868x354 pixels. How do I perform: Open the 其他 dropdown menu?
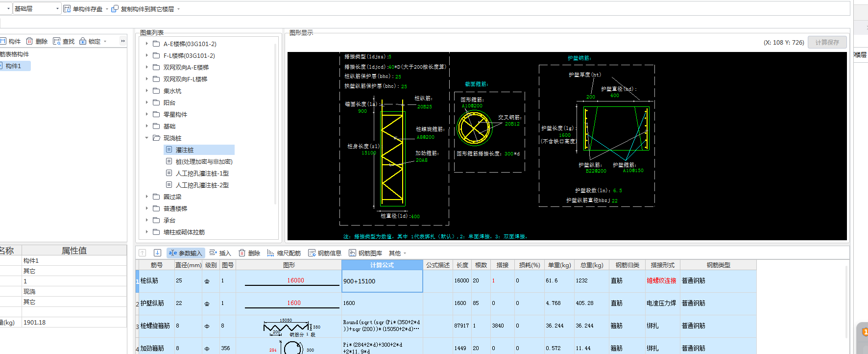pyautogui.click(x=397, y=253)
